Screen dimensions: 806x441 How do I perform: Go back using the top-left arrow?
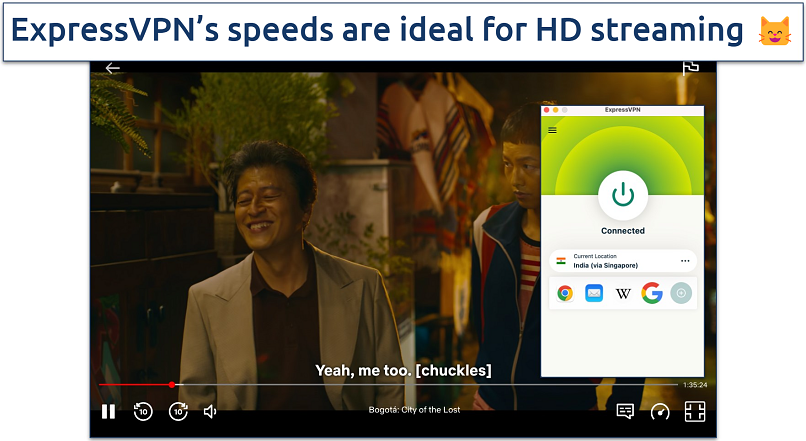tap(113, 69)
